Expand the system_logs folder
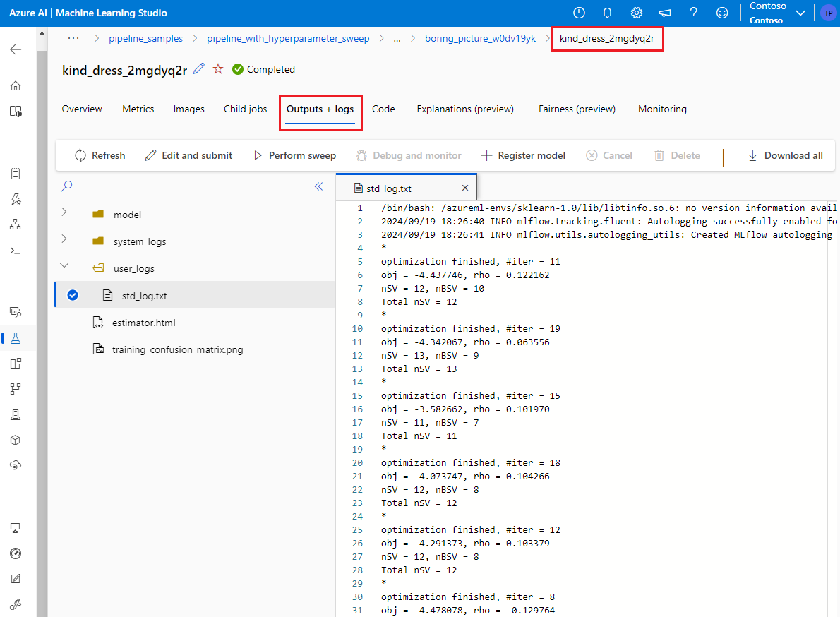840x617 pixels. coord(64,241)
